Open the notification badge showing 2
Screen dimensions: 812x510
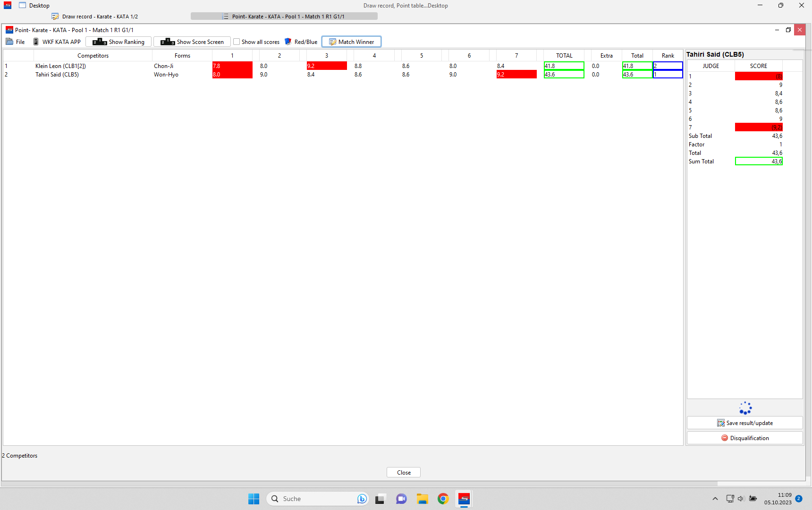click(799, 499)
